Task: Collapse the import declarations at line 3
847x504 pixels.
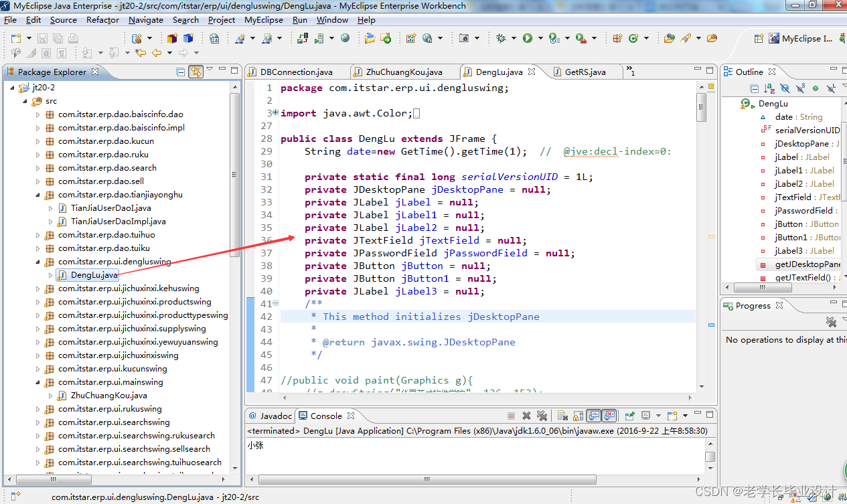Action: pos(275,112)
